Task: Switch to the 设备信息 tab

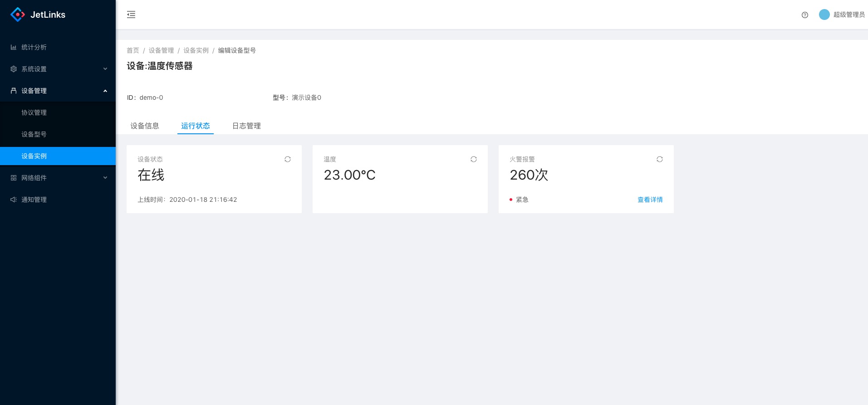Action: pyautogui.click(x=145, y=126)
